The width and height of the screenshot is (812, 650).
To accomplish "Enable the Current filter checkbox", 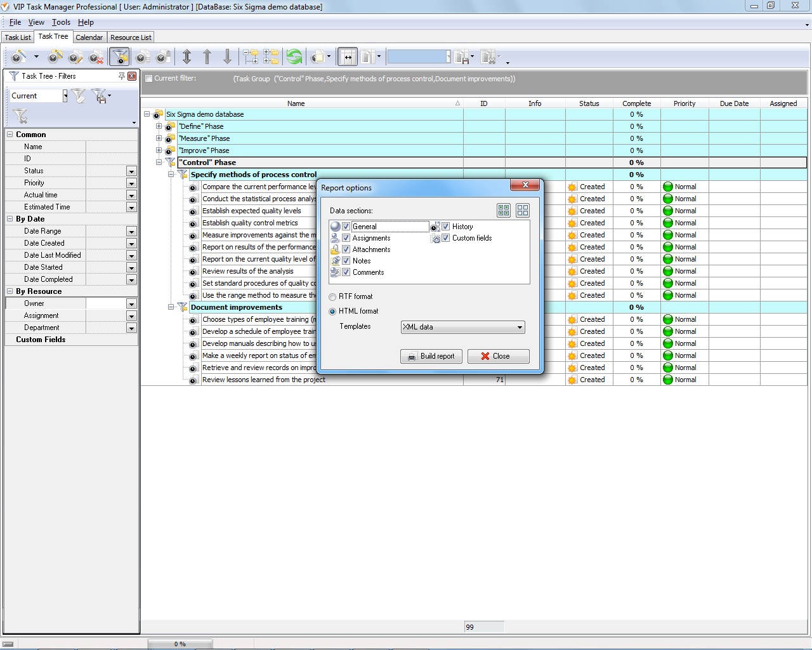I will coord(148,79).
